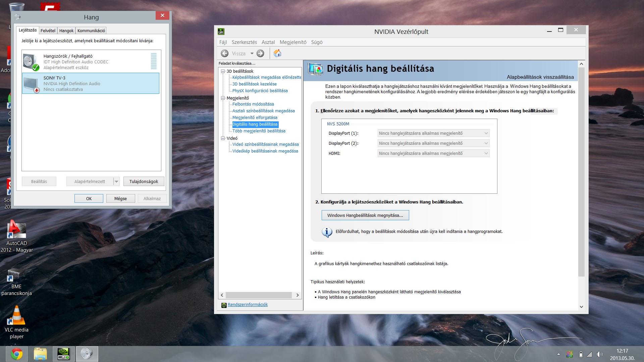Open BME parancsikonja desktop shortcut
644x362 pixels.
click(x=16, y=283)
